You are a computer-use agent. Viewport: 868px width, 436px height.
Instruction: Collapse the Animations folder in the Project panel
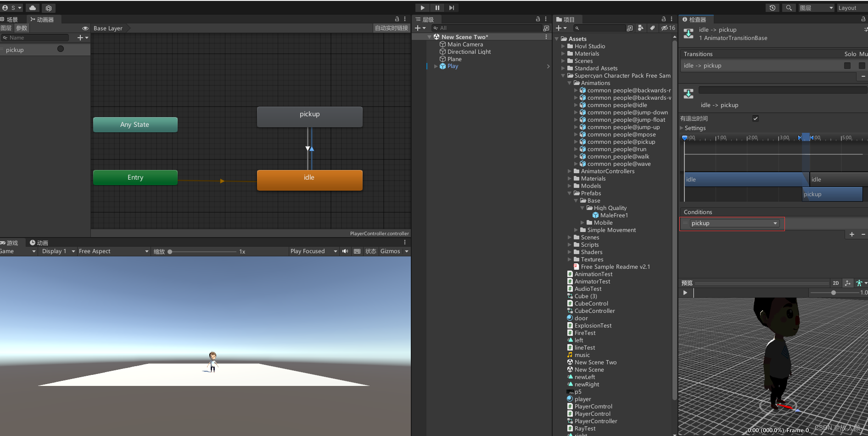pyautogui.click(x=570, y=83)
